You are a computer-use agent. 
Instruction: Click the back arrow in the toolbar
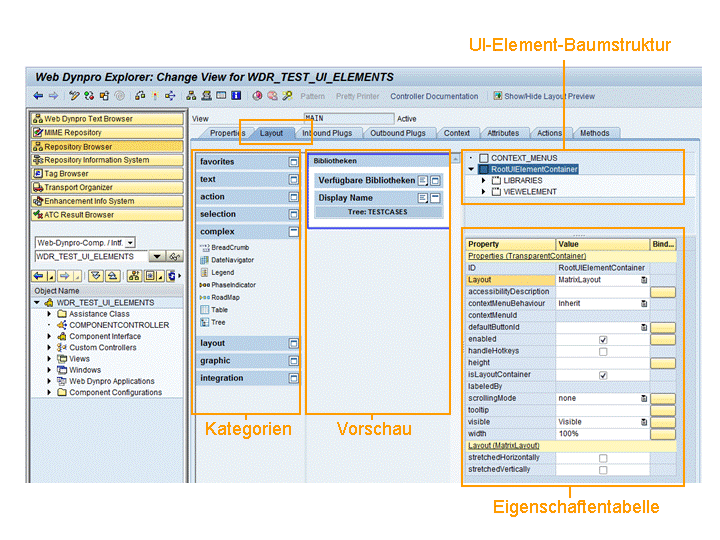click(38, 96)
